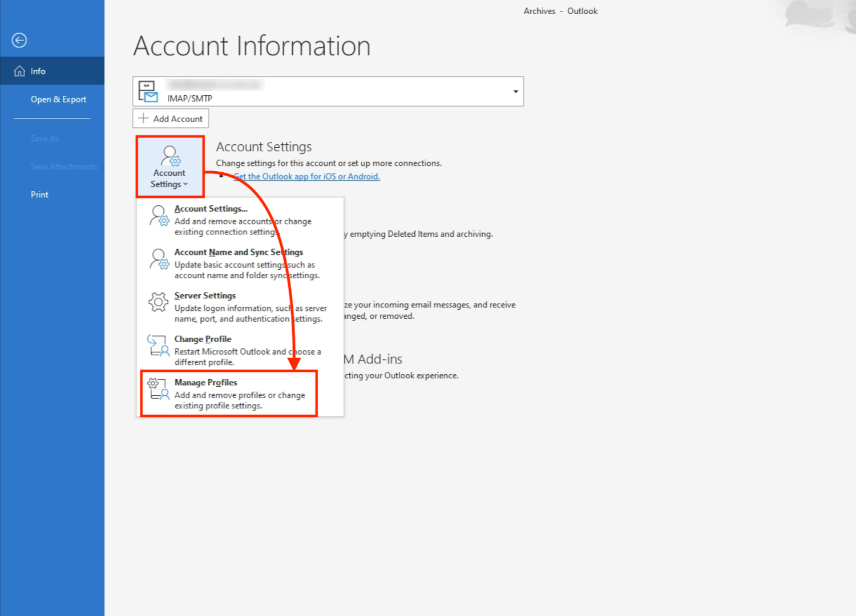Viewport: 856px width, 616px height.
Task: Collapse the Account Settings dropdown chevron
Action: 185,184
